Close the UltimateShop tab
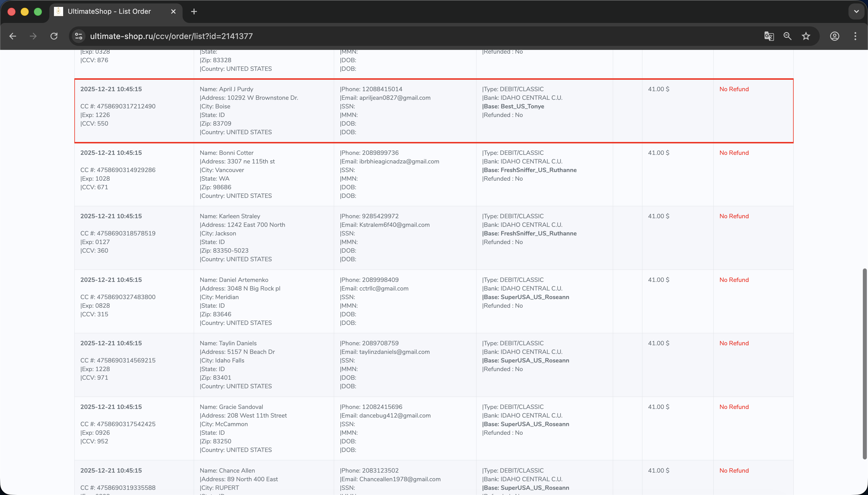Viewport: 868px width, 495px height. tap(173, 11)
